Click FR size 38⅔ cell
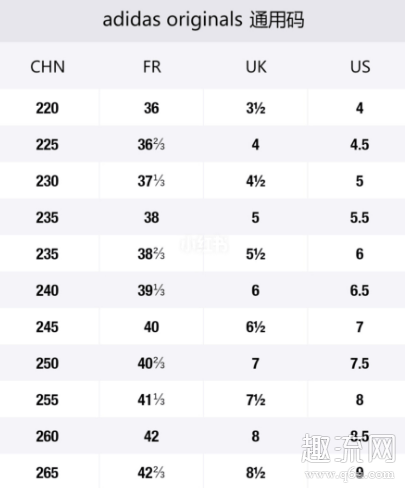The image size is (405, 488). click(x=151, y=254)
